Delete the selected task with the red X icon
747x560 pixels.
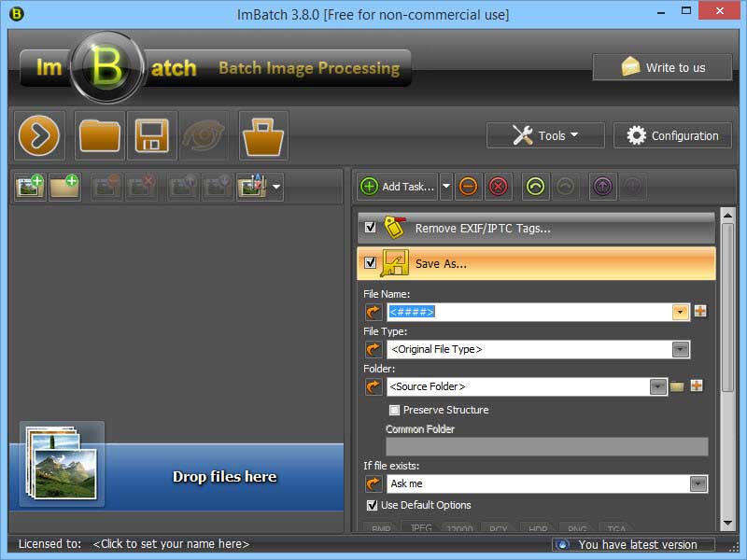point(499,186)
